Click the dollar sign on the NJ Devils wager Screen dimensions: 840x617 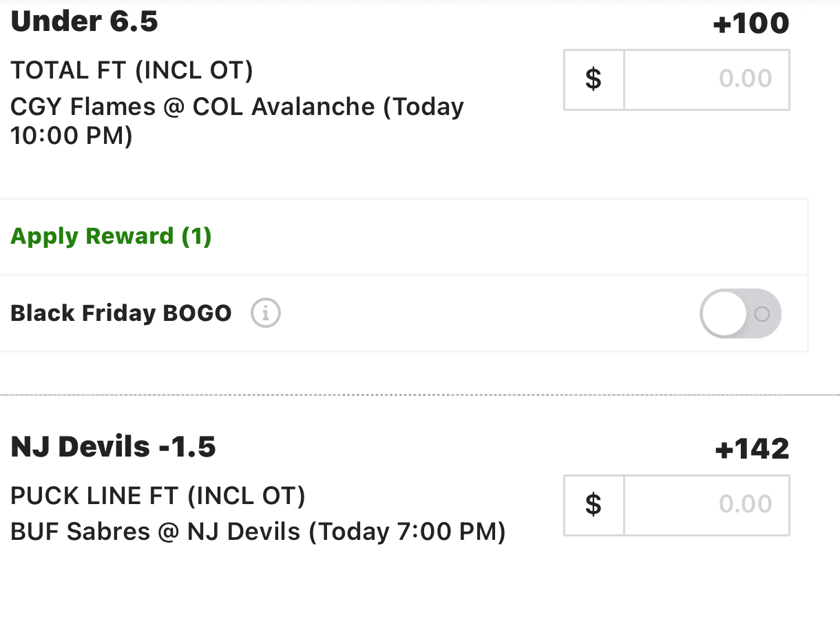pyautogui.click(x=594, y=505)
